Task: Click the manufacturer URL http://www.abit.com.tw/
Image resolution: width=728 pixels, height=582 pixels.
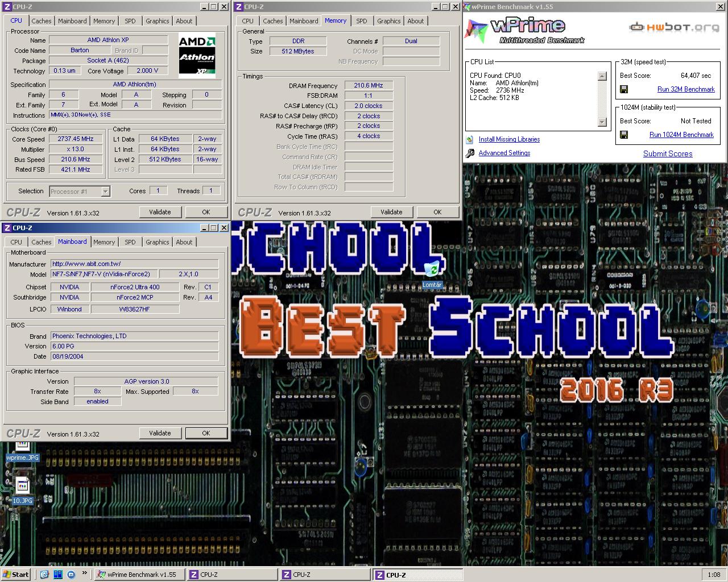Action: point(135,264)
